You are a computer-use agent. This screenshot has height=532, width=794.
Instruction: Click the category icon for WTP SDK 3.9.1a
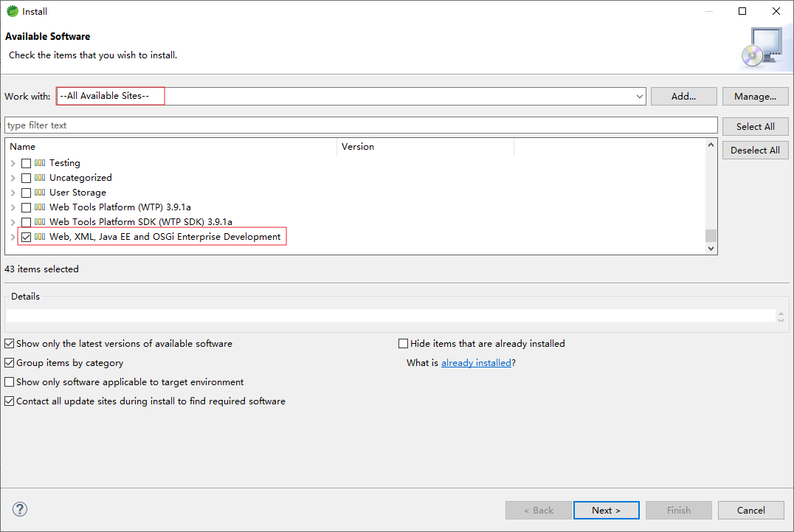click(41, 222)
